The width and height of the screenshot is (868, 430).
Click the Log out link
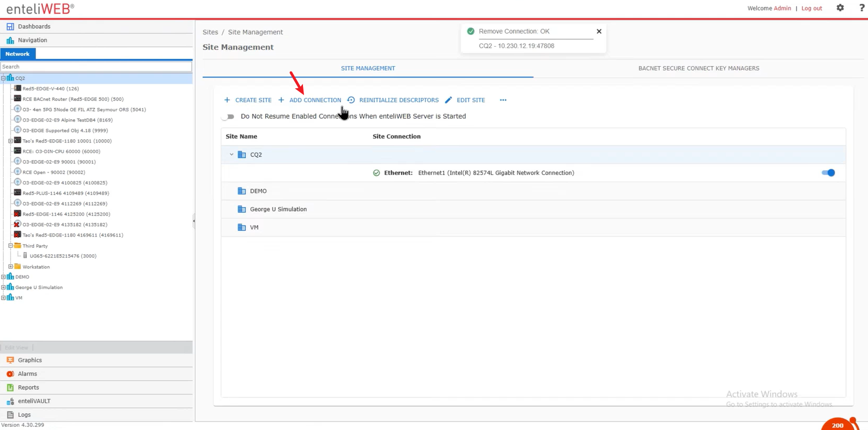pyautogui.click(x=812, y=8)
